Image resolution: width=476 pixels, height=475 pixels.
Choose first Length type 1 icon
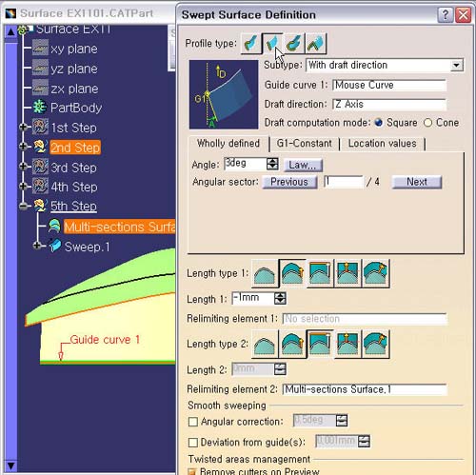[x=265, y=273]
